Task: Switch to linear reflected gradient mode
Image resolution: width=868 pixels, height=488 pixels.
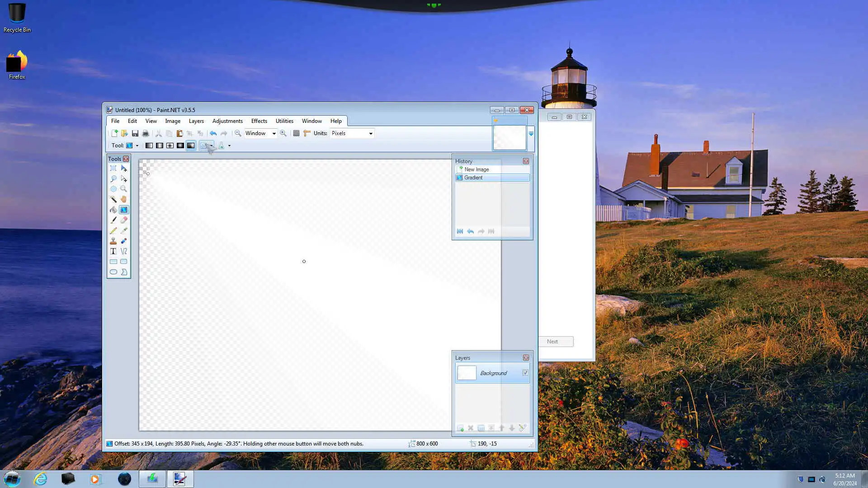Action: tap(160, 145)
